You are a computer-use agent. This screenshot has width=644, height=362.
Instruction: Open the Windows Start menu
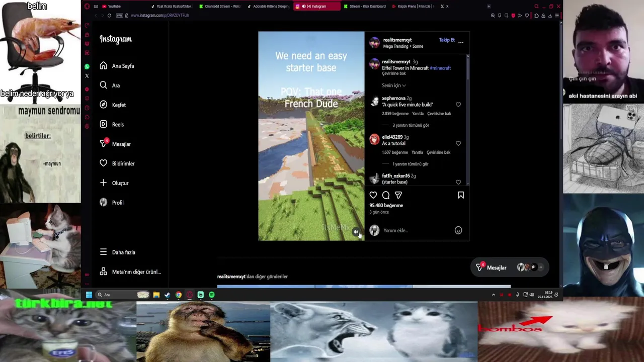[x=89, y=295]
